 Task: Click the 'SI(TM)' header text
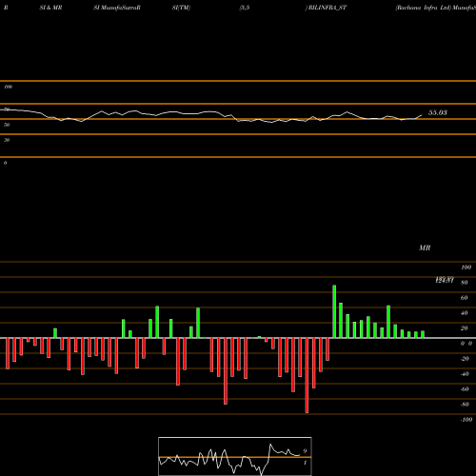tap(181, 8)
